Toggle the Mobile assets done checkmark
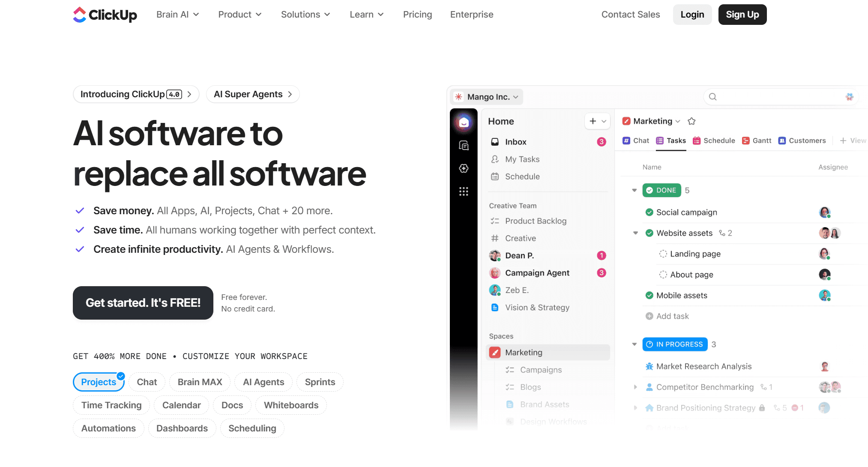 [650, 296]
